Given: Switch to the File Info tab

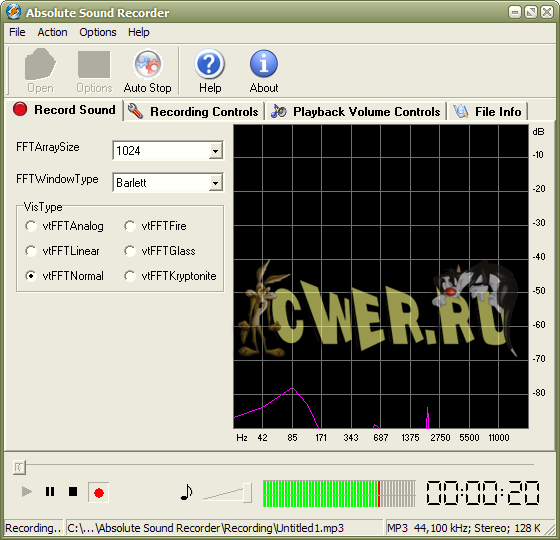Looking at the screenshot, I should coord(488,111).
